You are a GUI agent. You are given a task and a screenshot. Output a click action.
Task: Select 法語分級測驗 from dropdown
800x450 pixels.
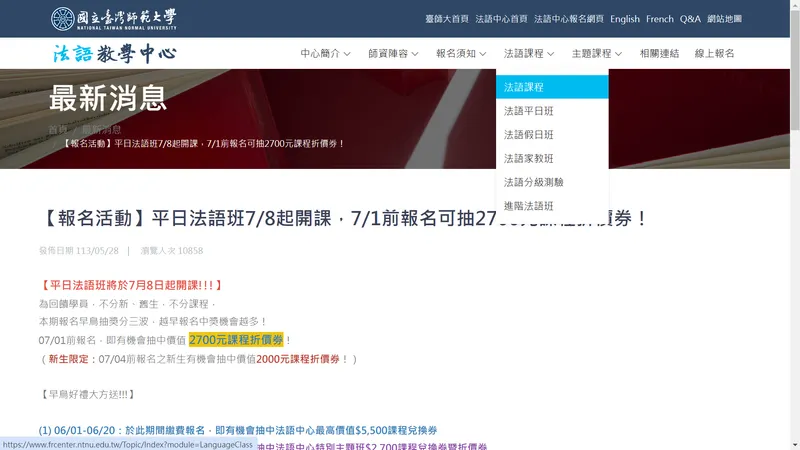[x=552, y=182]
